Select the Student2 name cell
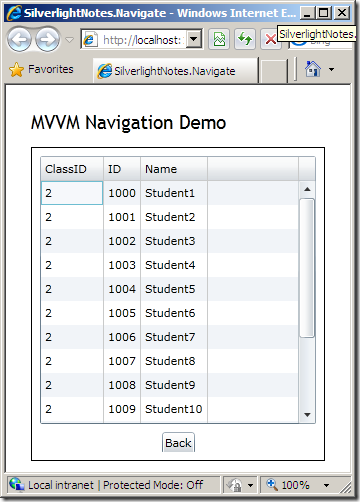Viewport: 360px width, 502px height. pos(174,217)
